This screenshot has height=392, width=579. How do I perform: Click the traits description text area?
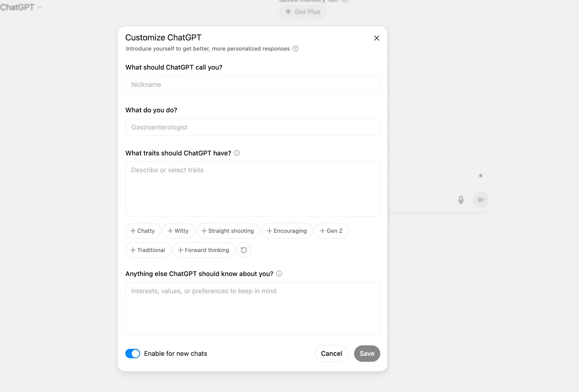253,189
